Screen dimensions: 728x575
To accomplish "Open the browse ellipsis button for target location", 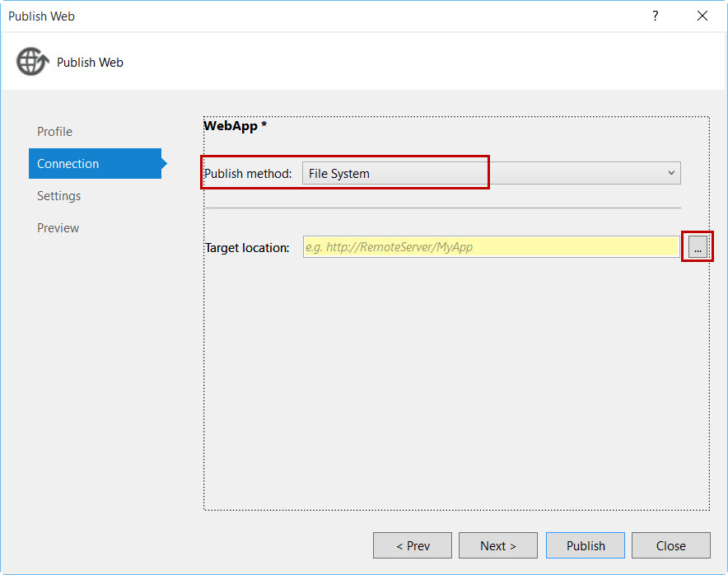I will pos(698,246).
